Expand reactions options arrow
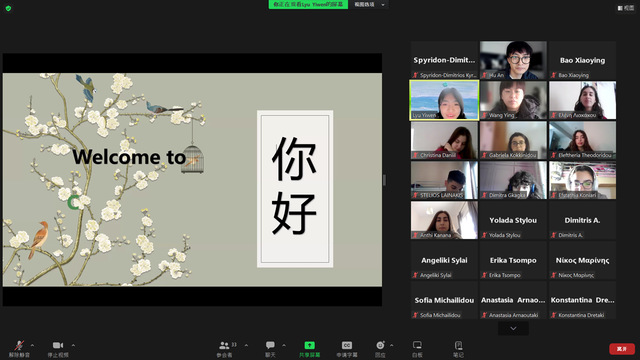This screenshot has width=640, height=360. tap(392, 345)
